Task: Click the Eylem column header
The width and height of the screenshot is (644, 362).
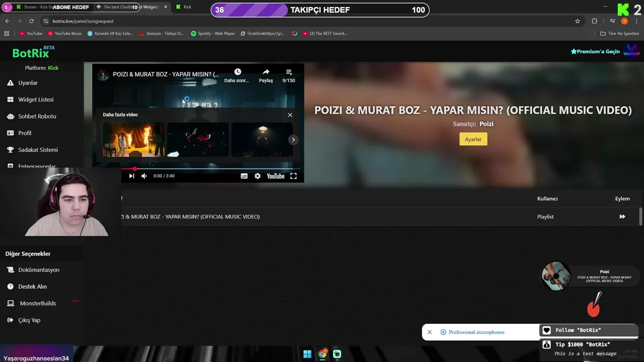Action: pyautogui.click(x=622, y=199)
